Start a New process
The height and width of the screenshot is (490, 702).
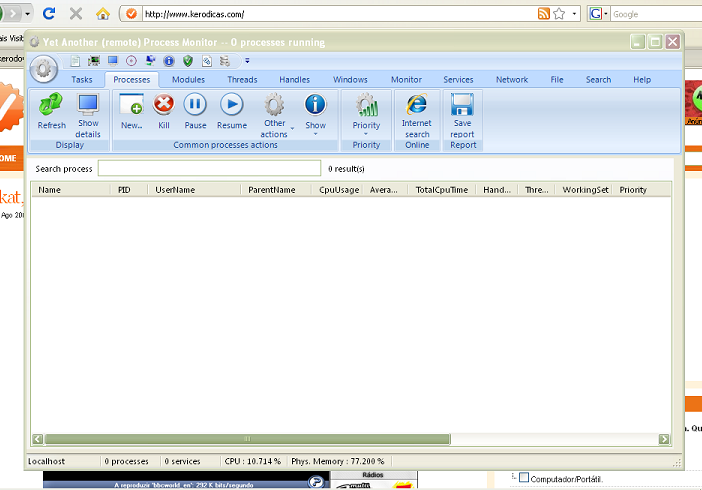tap(132, 111)
